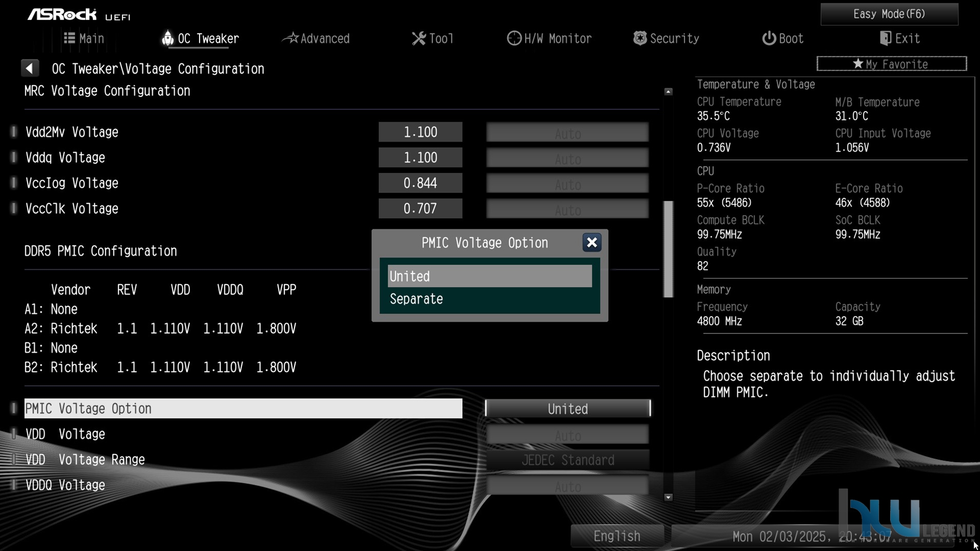Open the Main tab

pyautogui.click(x=84, y=38)
